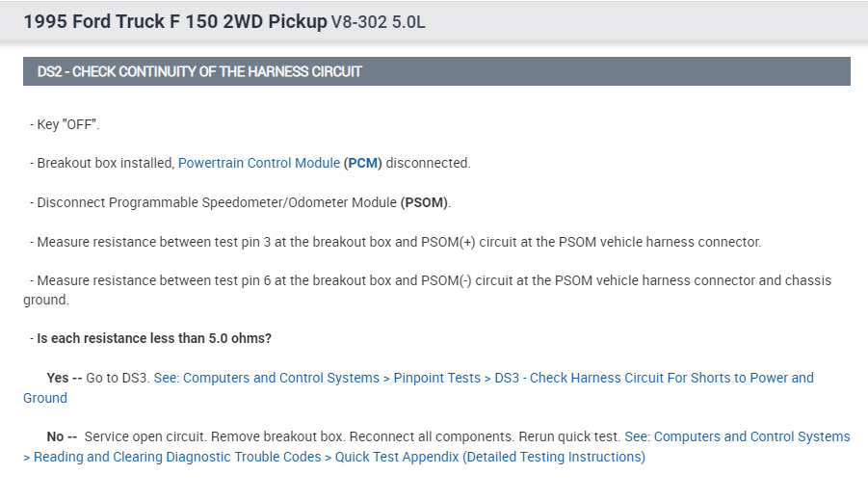Open the Powertrain Control Module link
The image size is (868, 501).
(x=259, y=163)
